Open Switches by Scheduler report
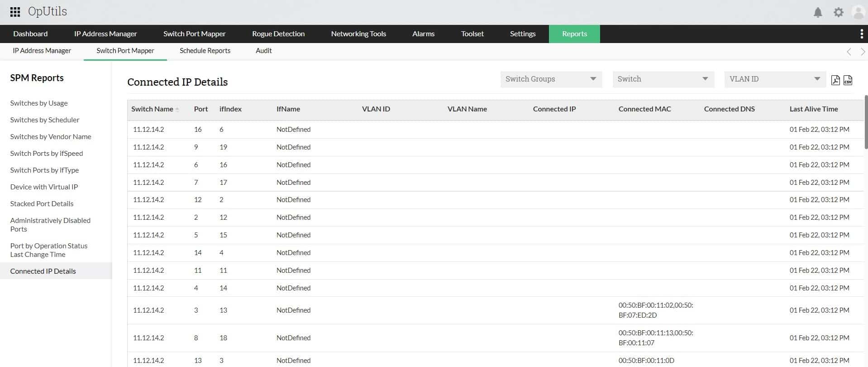This screenshot has height=367, width=868. tap(45, 120)
